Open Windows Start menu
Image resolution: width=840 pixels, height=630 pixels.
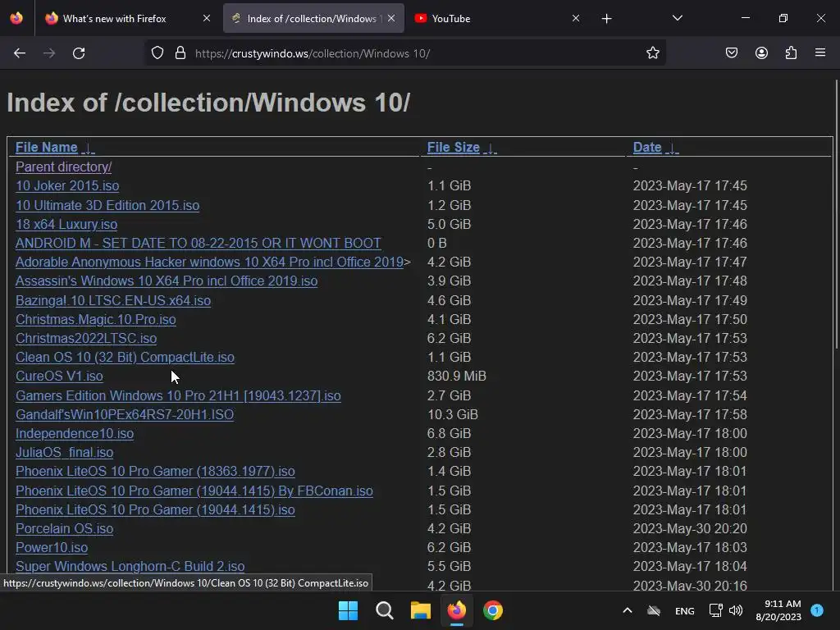pos(348,610)
